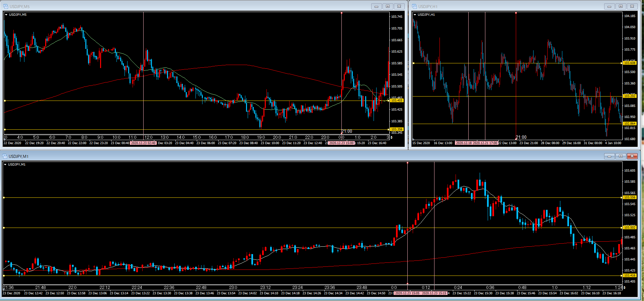Click the USDJPY,M5 window chart icon
The width and height of the screenshot is (644, 301).
pos(6,6)
